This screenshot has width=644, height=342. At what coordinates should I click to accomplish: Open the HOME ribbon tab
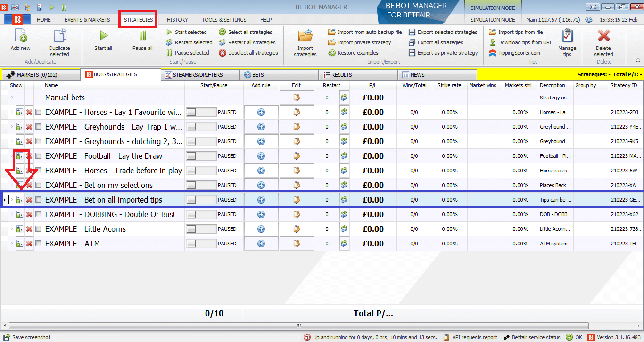click(44, 20)
